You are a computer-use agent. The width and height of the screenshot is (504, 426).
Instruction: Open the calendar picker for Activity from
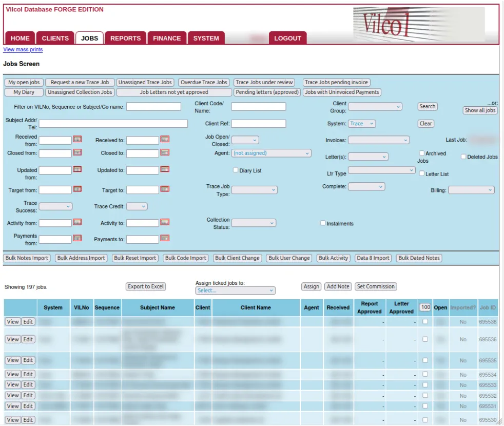[x=76, y=222]
